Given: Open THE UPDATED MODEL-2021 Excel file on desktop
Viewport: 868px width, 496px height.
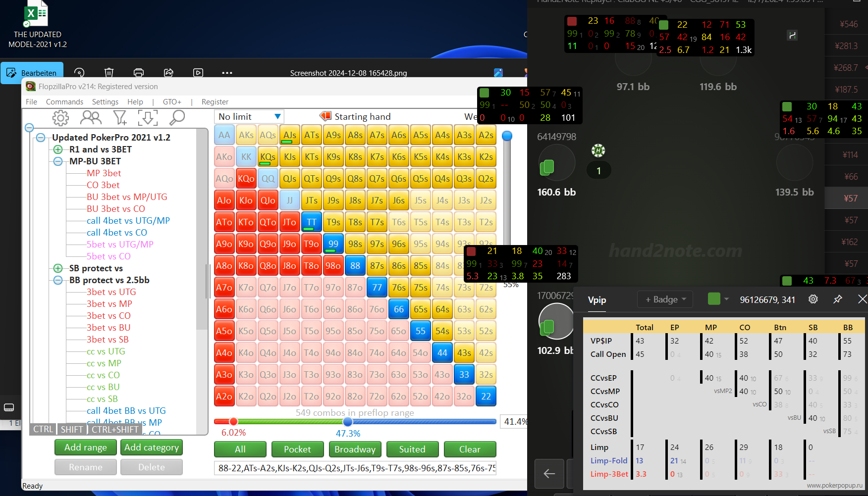Looking at the screenshot, I should coord(38,25).
